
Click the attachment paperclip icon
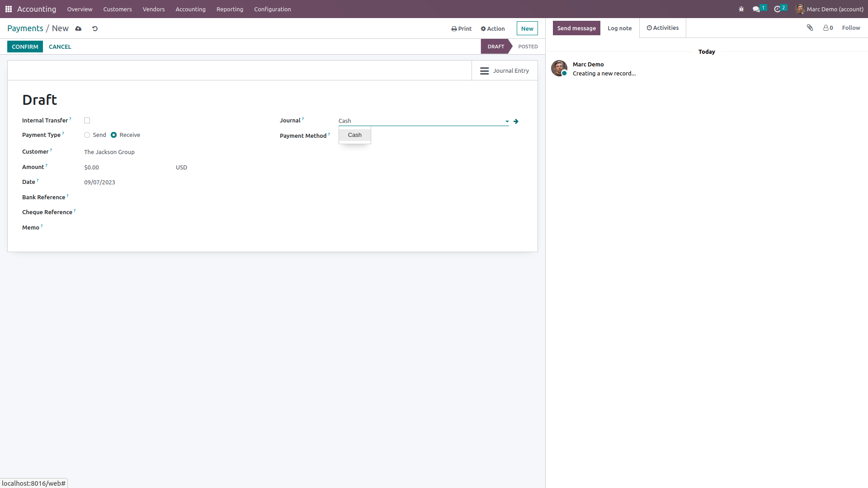point(810,28)
